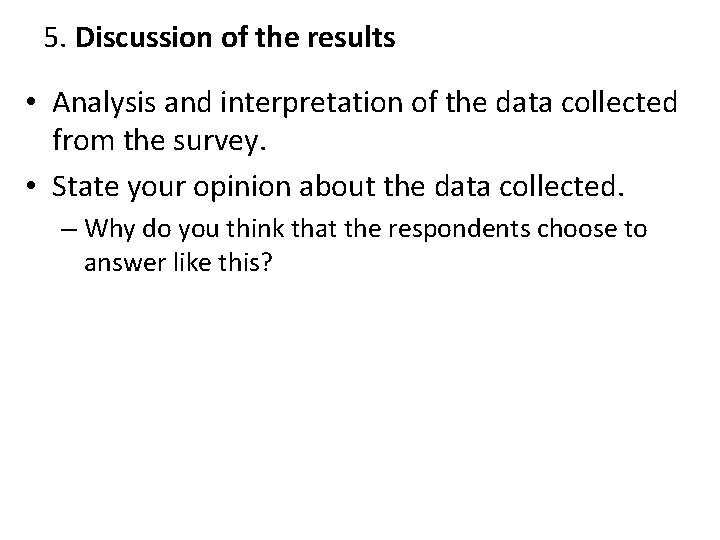720x540 pixels.
Task: Click the text 'from the survey.'
Action: (x=159, y=141)
